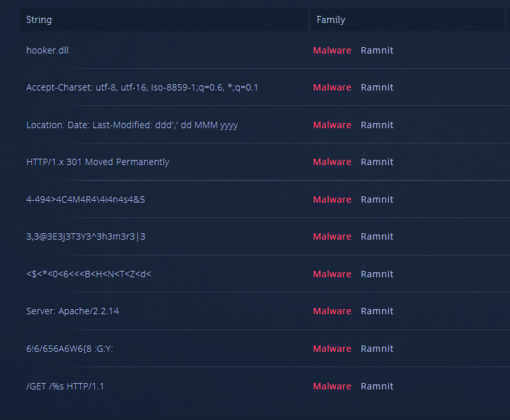This screenshot has width=510, height=420.
Task: Click Malware label in Last-Modified row
Action: pyautogui.click(x=332, y=125)
